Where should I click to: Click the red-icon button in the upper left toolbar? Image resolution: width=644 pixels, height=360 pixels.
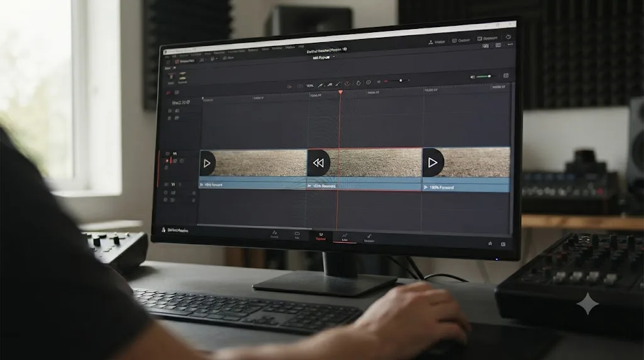(186, 61)
